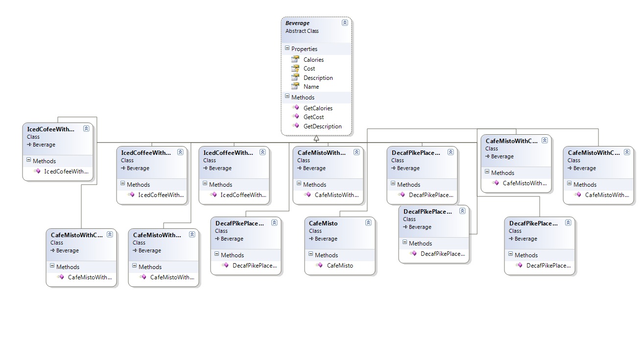644x345 pixels.
Task: Select the GetCost method text
Action: [x=314, y=117]
